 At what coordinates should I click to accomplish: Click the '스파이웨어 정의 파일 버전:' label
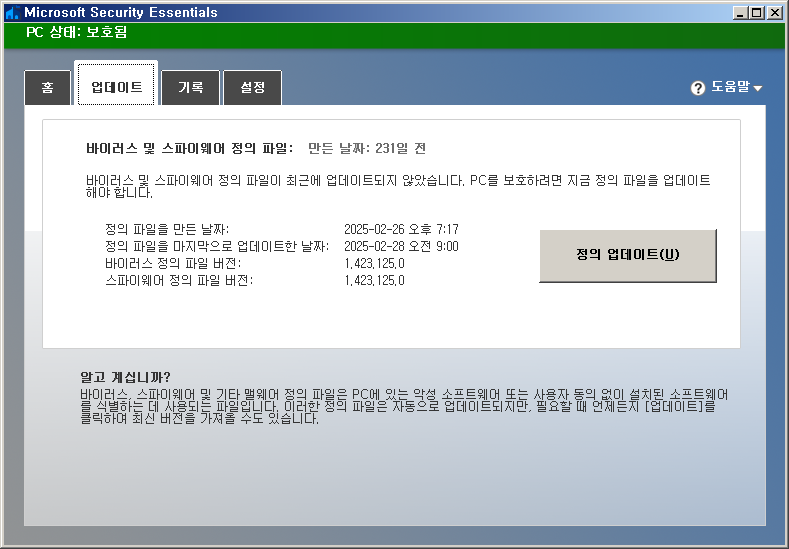click(179, 280)
